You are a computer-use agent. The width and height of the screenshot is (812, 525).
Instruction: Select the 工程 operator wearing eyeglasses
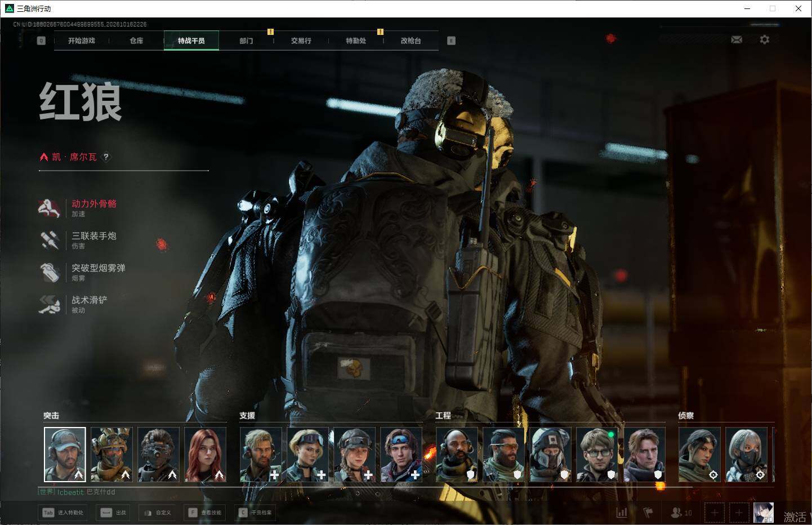point(597,455)
